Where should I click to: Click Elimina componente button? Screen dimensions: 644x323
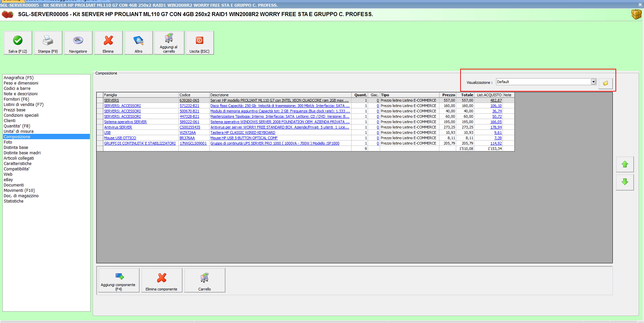(x=162, y=280)
